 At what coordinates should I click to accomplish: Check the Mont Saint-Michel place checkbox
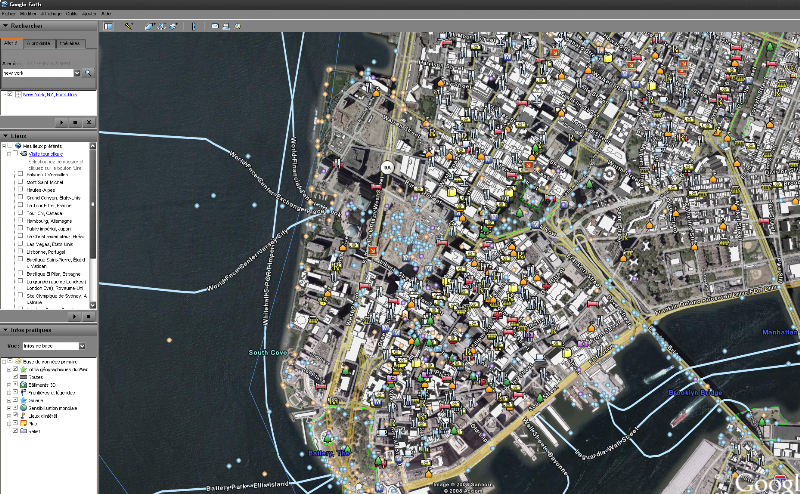[19, 182]
